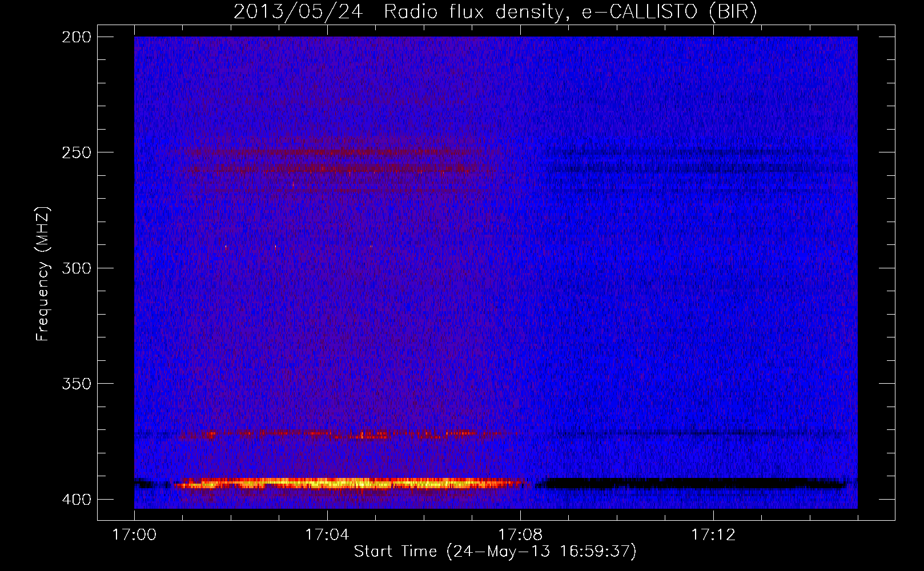Click the 350 frequency tick label
Image resolution: width=924 pixels, height=571 pixels.
pyautogui.click(x=77, y=383)
